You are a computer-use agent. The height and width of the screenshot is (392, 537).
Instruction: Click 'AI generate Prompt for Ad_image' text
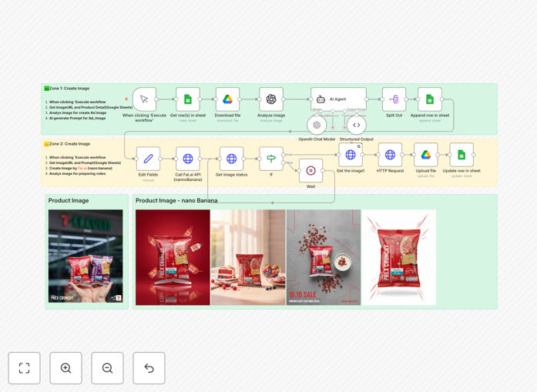pyautogui.click(x=77, y=118)
